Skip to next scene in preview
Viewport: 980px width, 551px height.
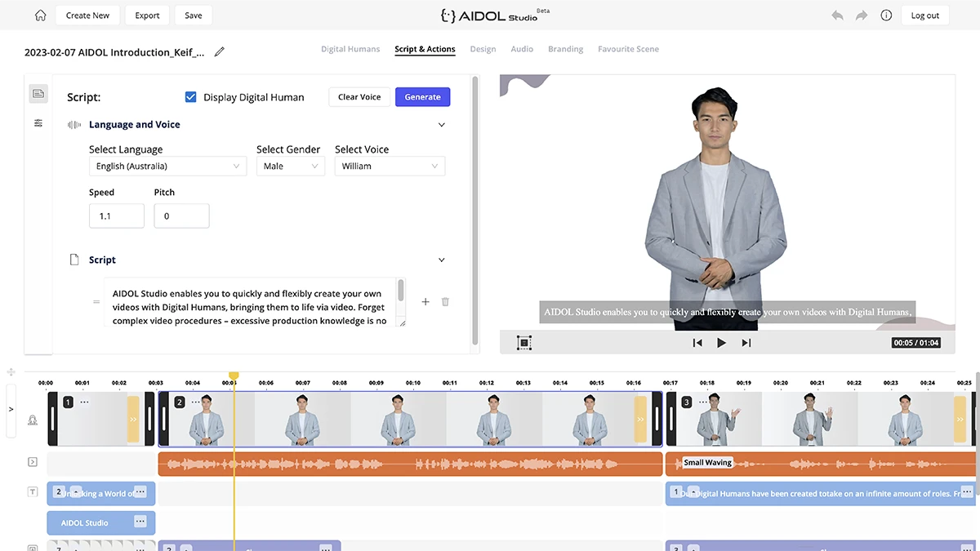[x=746, y=343]
